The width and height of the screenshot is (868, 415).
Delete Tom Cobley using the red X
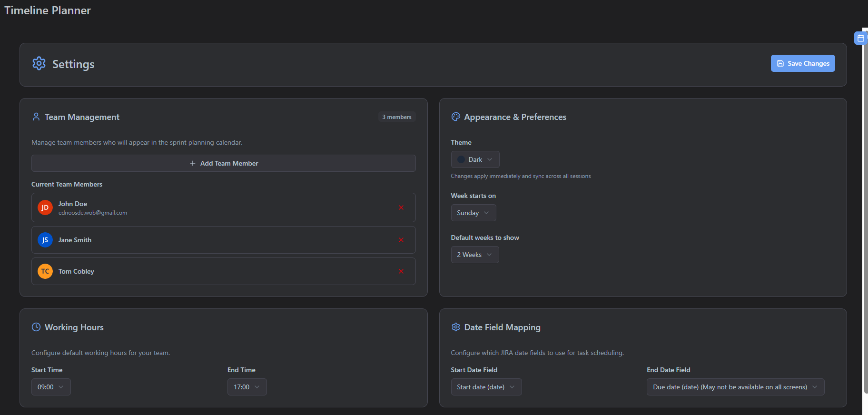[x=401, y=271]
